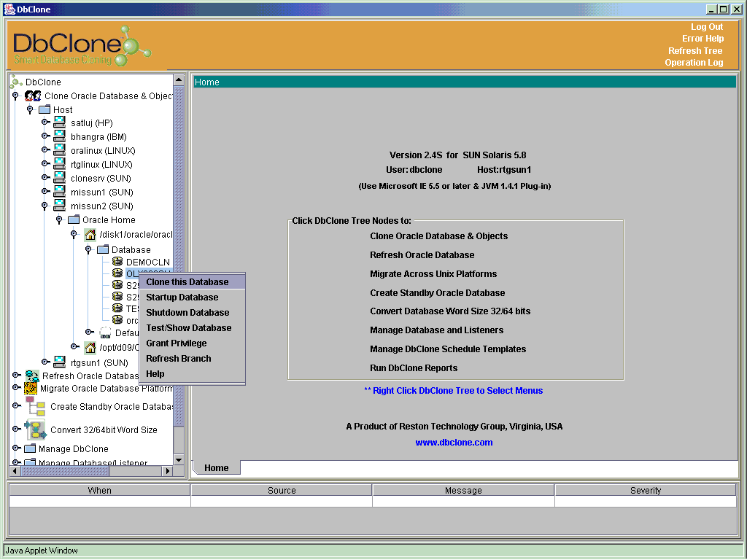This screenshot has height=560, width=747.
Task: Expand the clonesrv (SUN) host node
Action: [x=45, y=178]
